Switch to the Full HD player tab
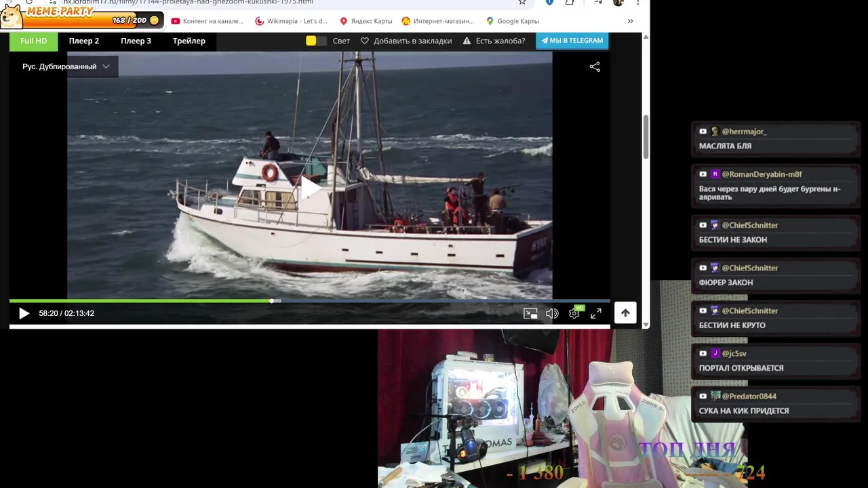The image size is (868, 488). point(34,41)
